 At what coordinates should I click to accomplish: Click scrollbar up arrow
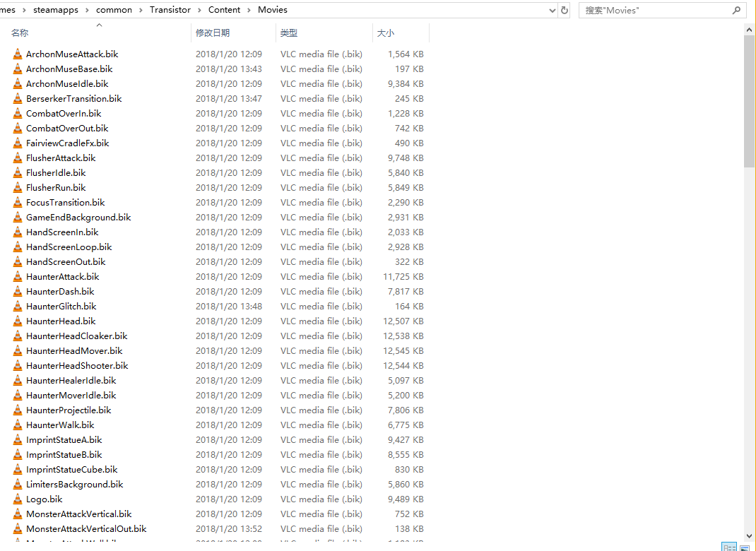749,30
